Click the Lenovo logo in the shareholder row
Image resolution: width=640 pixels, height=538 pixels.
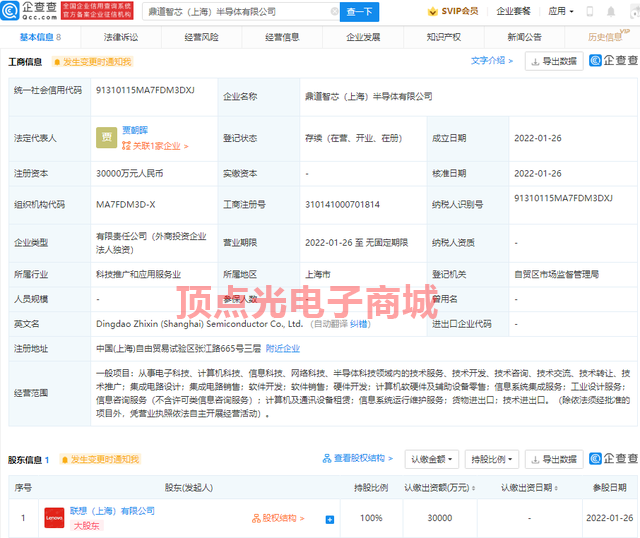coord(53,518)
